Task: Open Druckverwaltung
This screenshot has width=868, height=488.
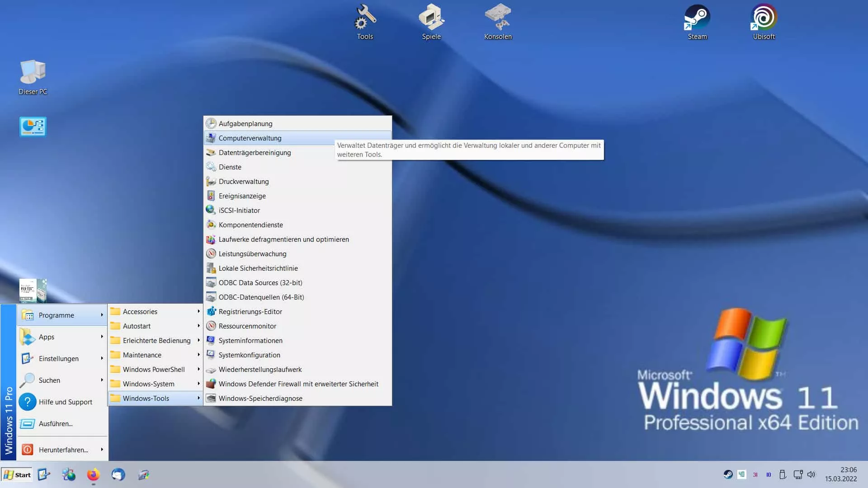Action: tap(297, 181)
